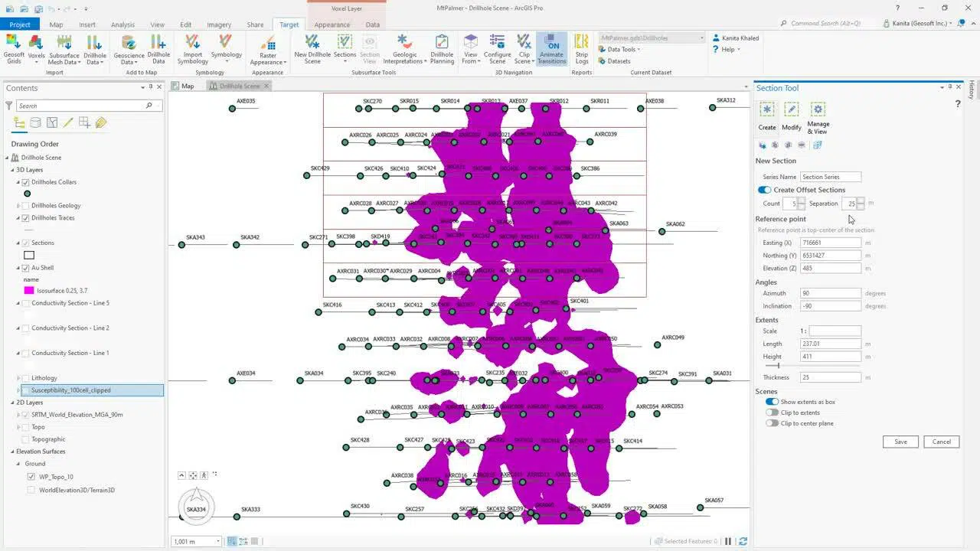Enable the Clip to center plane switch
The width and height of the screenshot is (980, 551).
772,423
